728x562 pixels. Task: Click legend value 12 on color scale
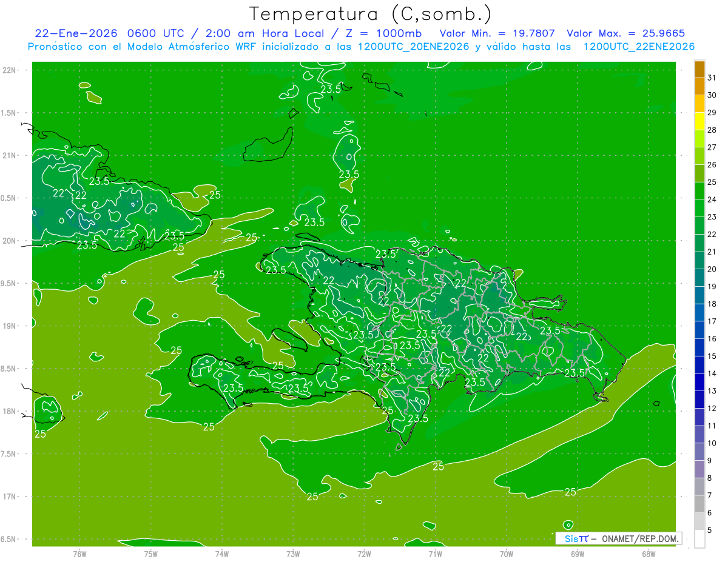coord(712,408)
